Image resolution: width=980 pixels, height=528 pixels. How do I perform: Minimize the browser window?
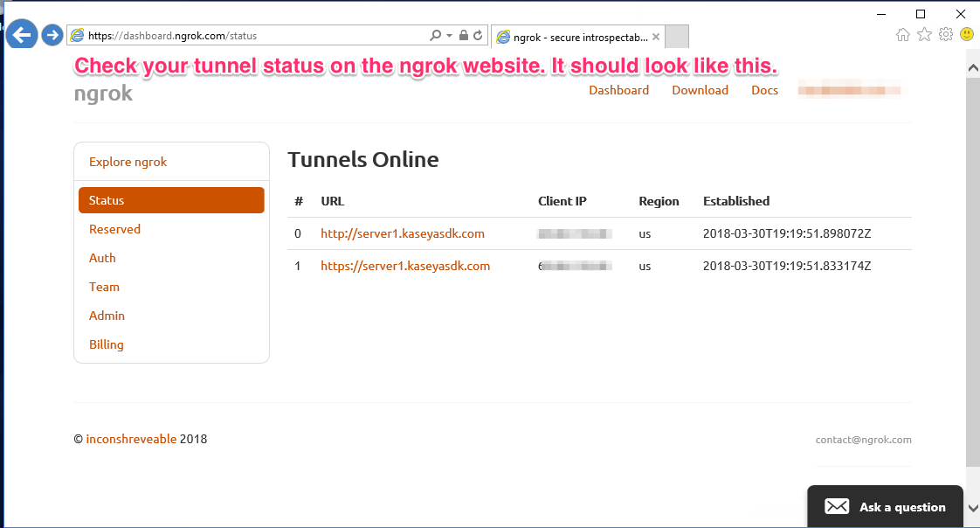(881, 14)
